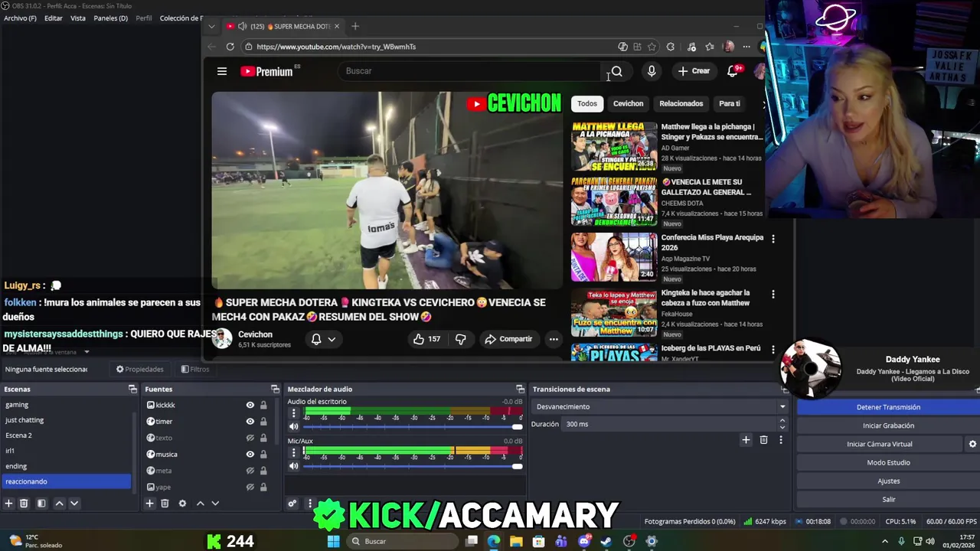Screen dimensions: 980x551
Task: Add a new scene with the plus icon
Action: click(8, 504)
